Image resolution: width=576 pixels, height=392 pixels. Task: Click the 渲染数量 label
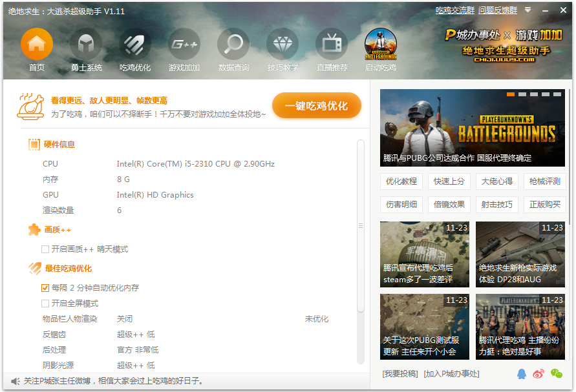58,211
